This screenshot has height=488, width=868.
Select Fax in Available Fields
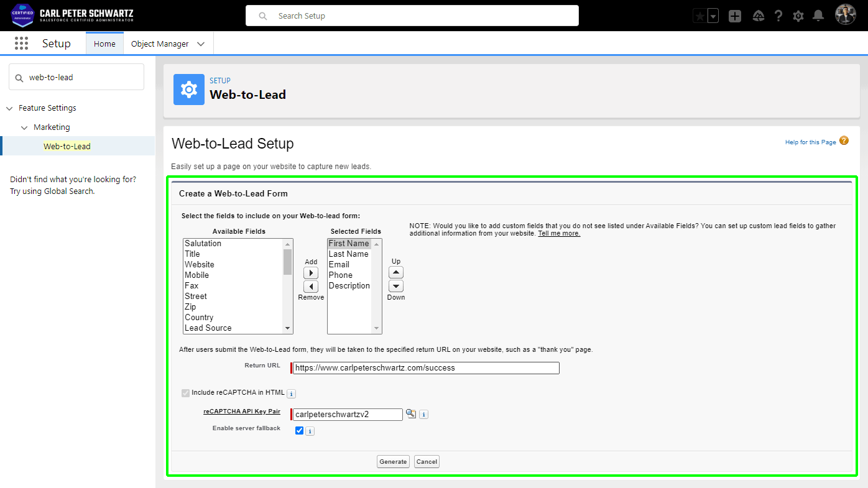pyautogui.click(x=233, y=286)
